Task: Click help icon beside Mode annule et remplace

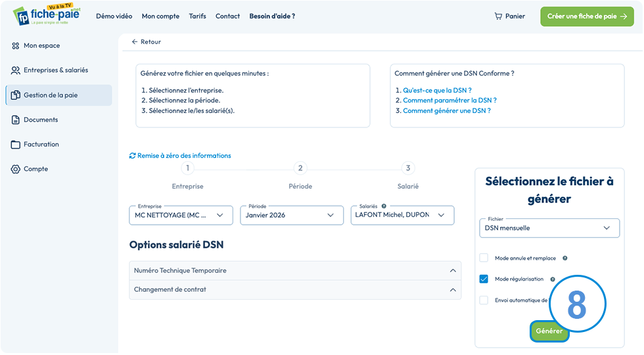Action: pyautogui.click(x=564, y=258)
